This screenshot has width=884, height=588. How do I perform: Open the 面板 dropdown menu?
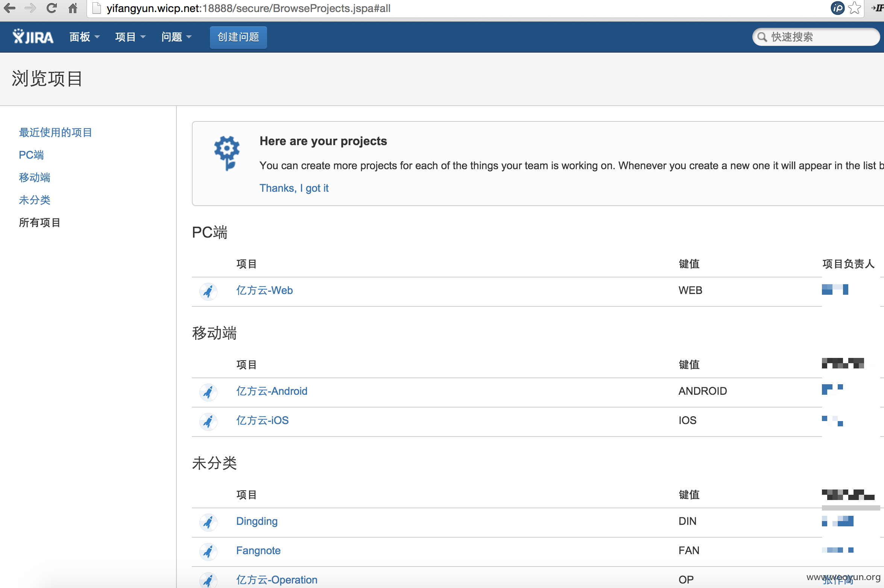(85, 37)
